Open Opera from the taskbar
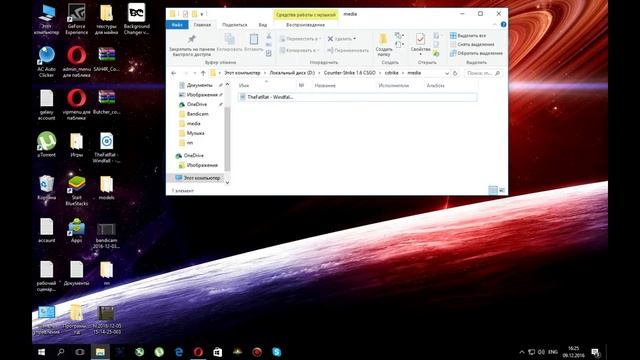Viewport: 640px width, 360px height. pos(198,352)
